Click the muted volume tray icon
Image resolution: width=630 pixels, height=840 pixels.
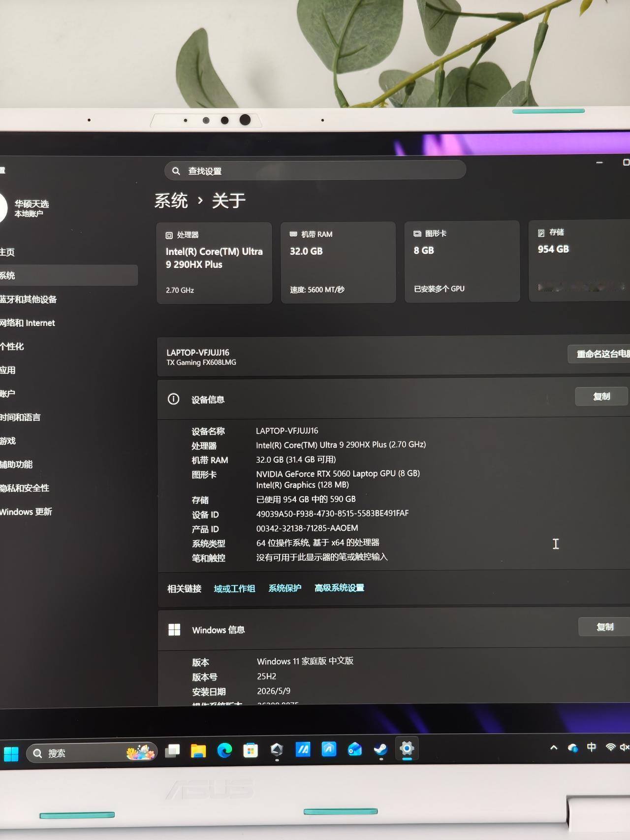pos(625,747)
